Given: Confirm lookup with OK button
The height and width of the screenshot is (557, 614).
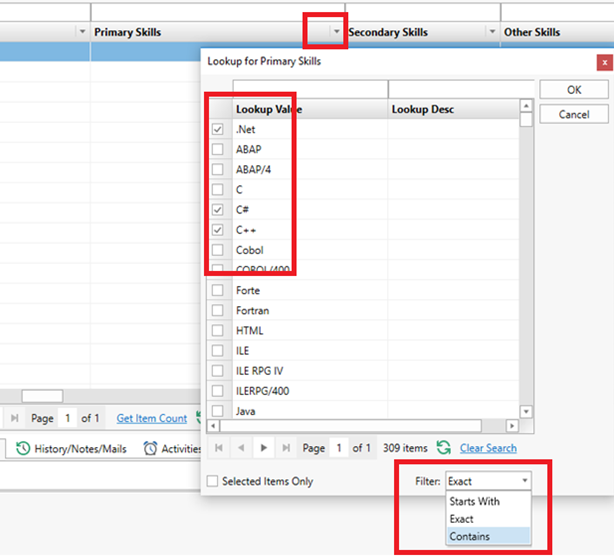Looking at the screenshot, I should pyautogui.click(x=574, y=90).
